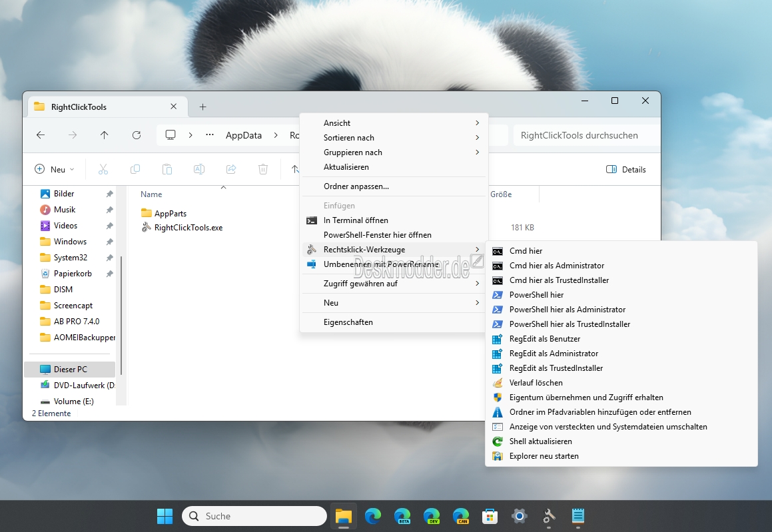The image size is (772, 532).
Task: Expand the Sortieren nach submenu
Action: [394, 138]
